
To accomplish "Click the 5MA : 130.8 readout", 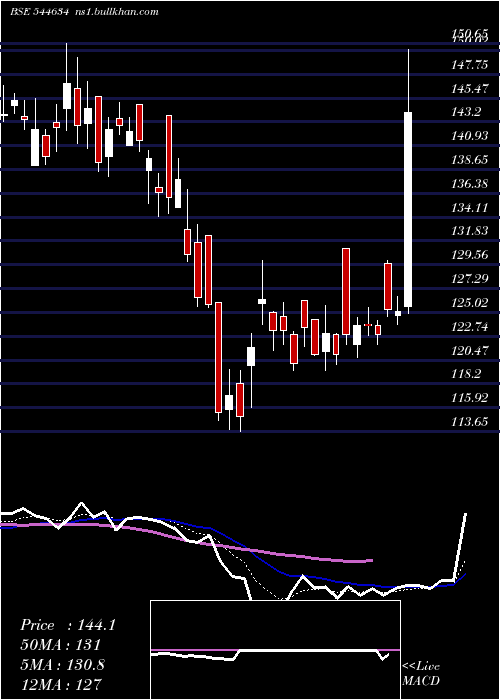I will pos(62,665).
